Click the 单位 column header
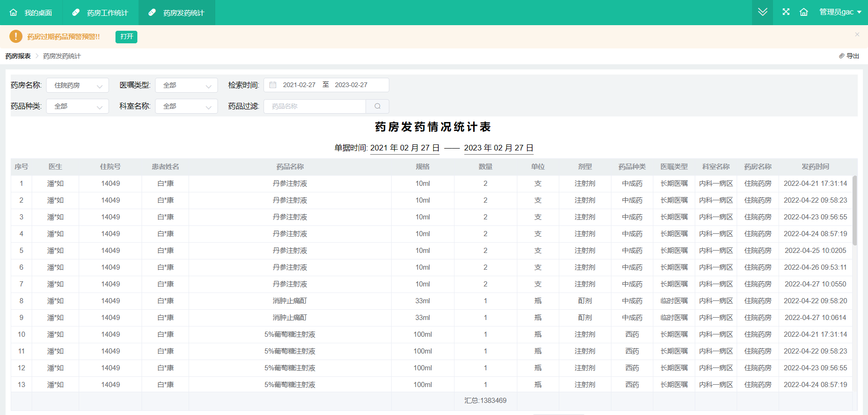Image resolution: width=868 pixels, height=415 pixels. (538, 167)
